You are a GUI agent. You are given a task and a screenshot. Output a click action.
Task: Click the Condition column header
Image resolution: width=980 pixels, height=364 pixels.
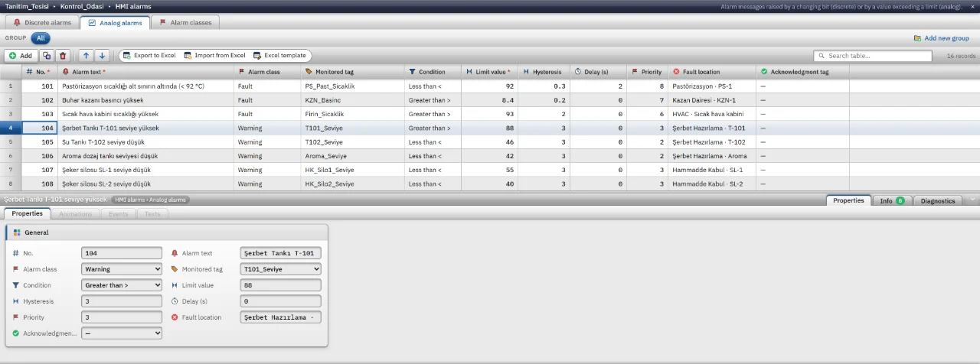pyautogui.click(x=432, y=72)
